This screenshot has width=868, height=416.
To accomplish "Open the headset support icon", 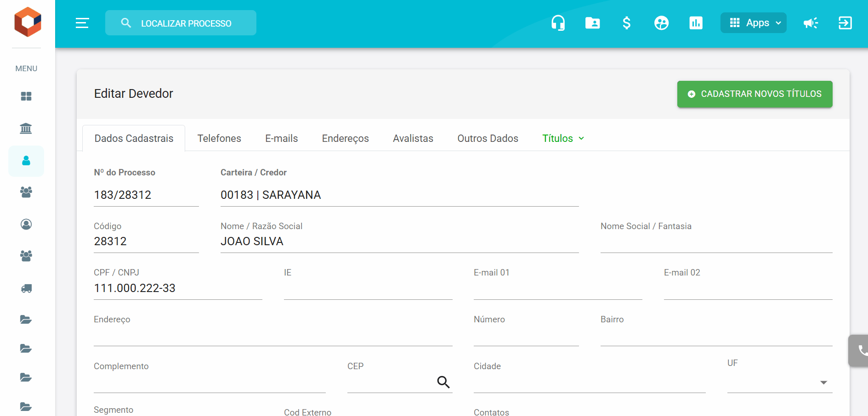I will click(x=558, y=23).
